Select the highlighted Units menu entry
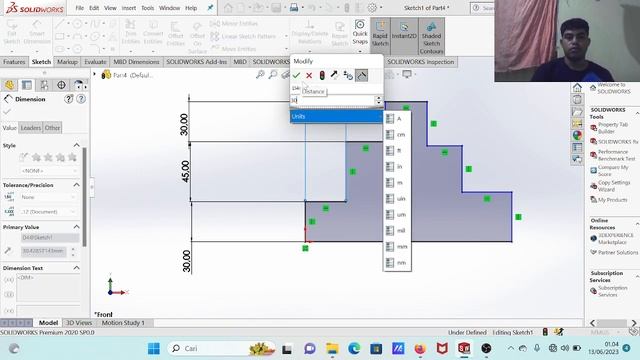Screen dimensions: 640x360 click(x=336, y=116)
